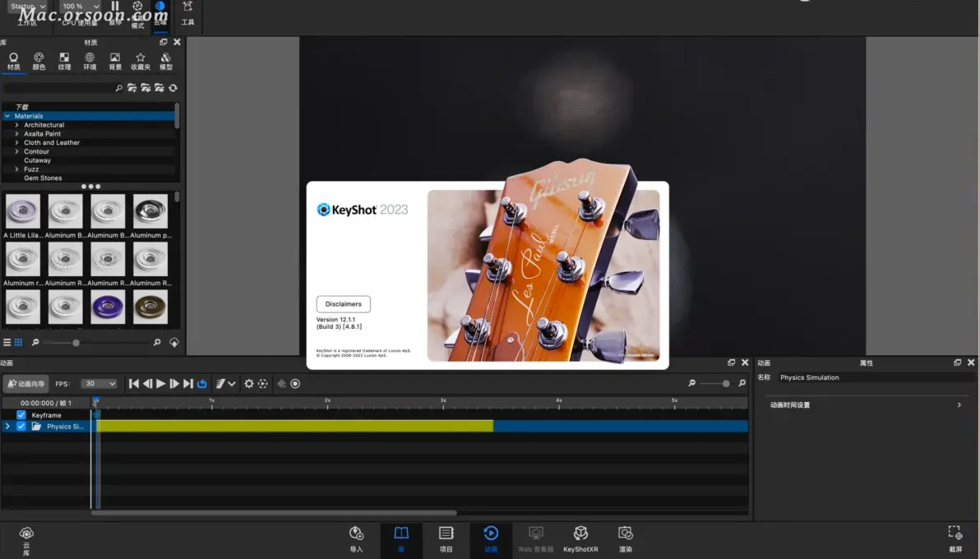
Task: Open the Models library tab
Action: 165,61
